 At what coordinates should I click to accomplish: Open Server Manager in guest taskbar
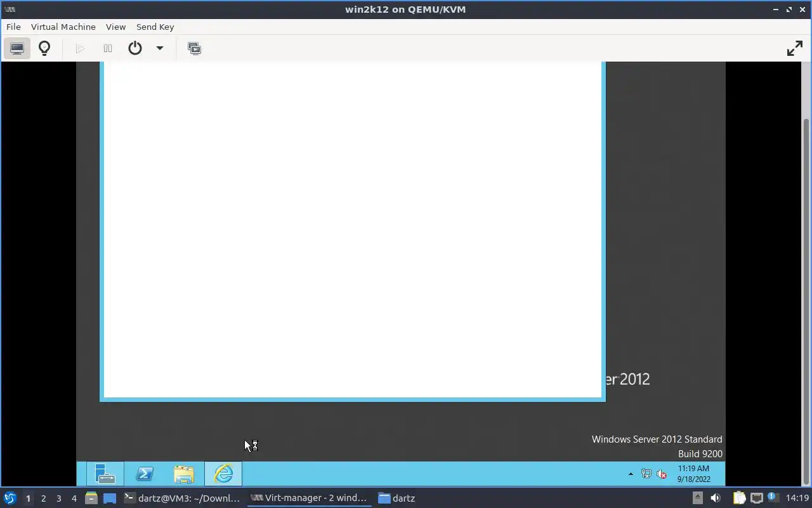(x=105, y=474)
